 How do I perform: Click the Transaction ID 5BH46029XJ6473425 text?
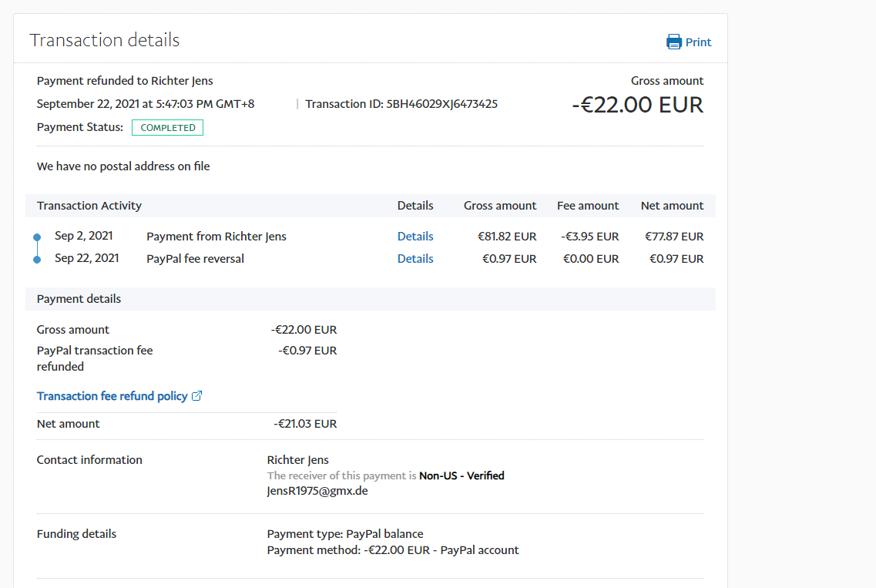(401, 104)
